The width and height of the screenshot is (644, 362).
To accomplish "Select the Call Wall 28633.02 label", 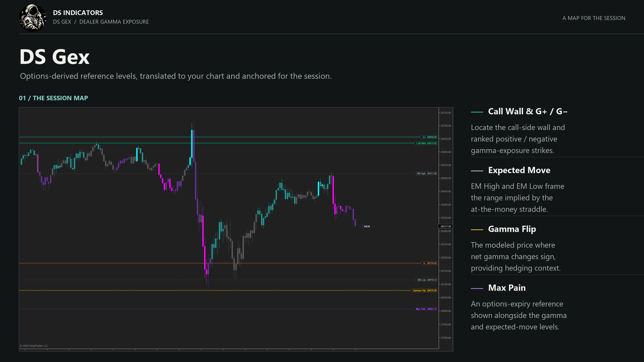I will pyautogui.click(x=426, y=143).
